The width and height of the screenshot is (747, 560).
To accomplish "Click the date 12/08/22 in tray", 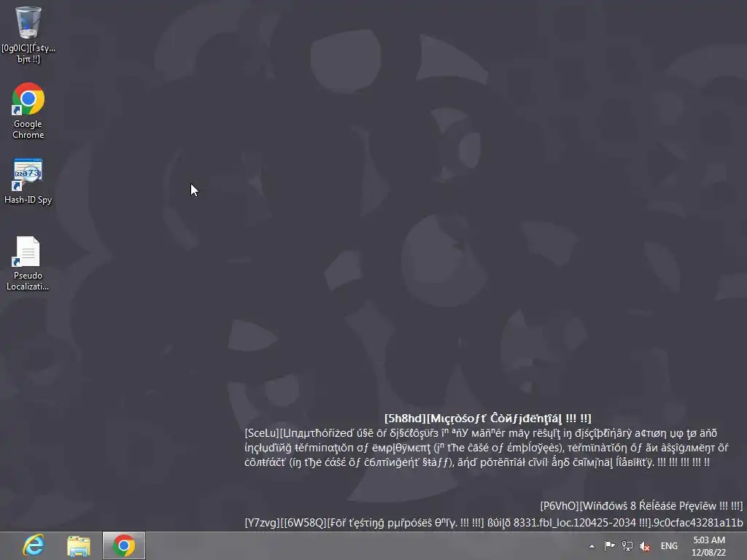I will (x=709, y=553).
